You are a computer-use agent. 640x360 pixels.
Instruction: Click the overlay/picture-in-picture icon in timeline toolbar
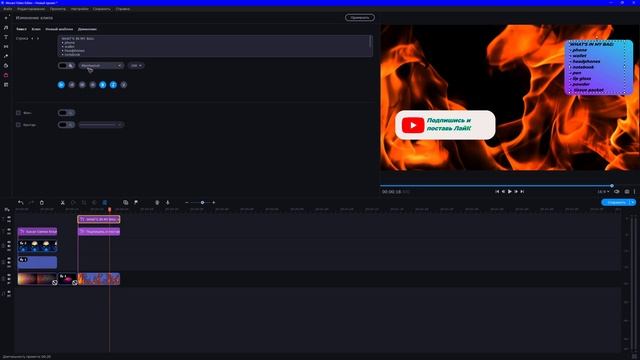click(x=125, y=202)
